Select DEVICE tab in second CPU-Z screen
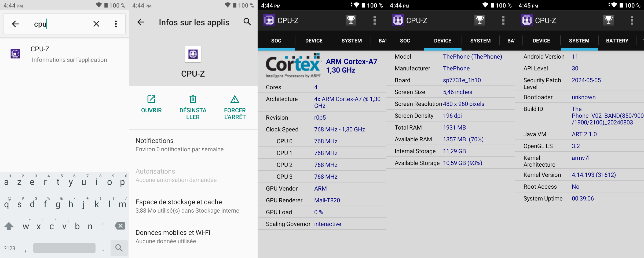The height and width of the screenshot is (258, 644). coord(443,41)
